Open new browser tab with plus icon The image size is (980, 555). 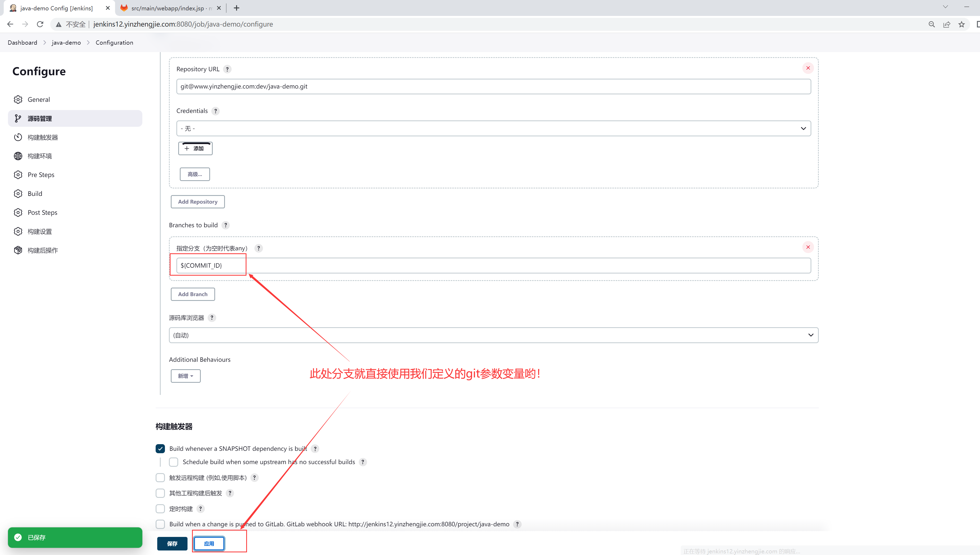(237, 8)
